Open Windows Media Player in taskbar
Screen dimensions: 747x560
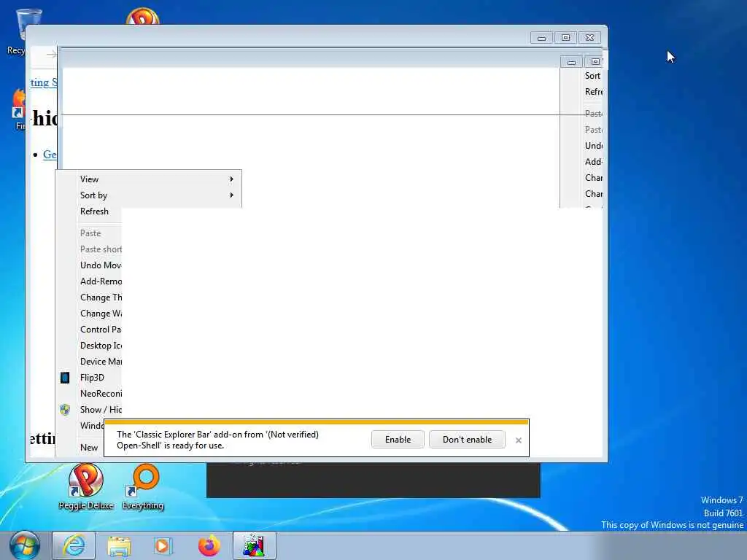[x=163, y=545]
